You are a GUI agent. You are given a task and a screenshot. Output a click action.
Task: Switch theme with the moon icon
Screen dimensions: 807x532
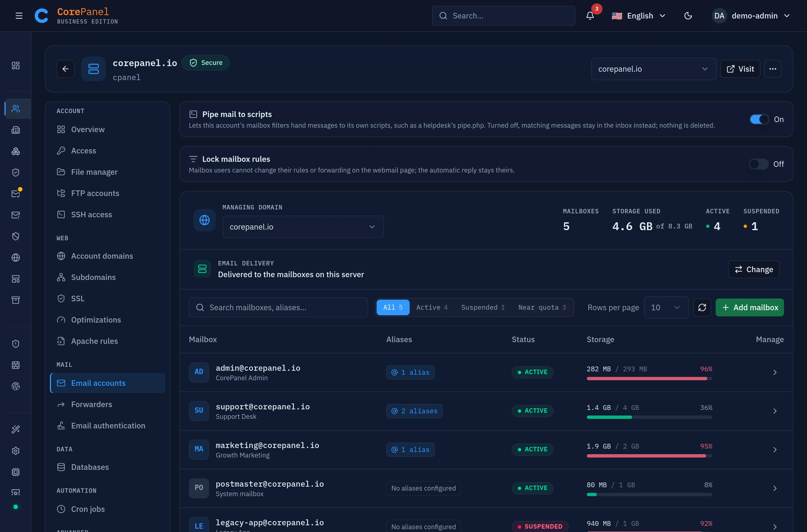(x=688, y=16)
